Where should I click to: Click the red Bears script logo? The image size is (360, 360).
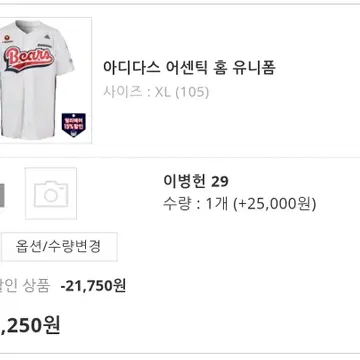[x=29, y=59]
